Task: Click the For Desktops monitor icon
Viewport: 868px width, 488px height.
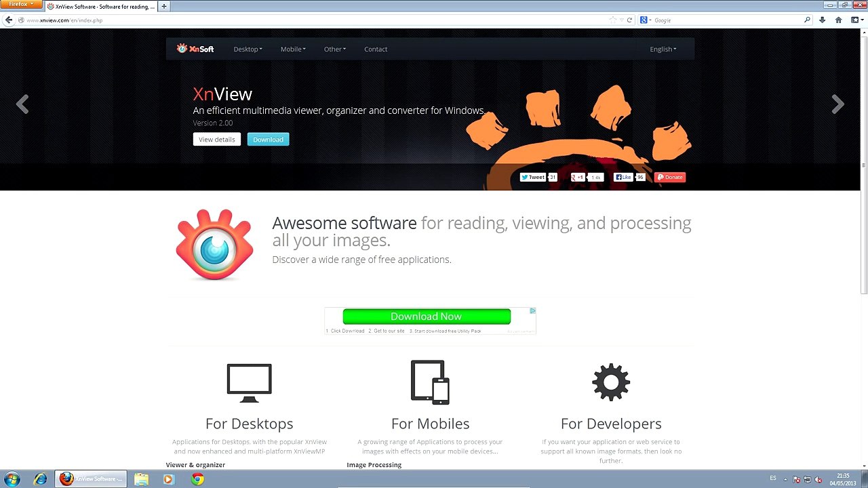Action: click(x=249, y=383)
